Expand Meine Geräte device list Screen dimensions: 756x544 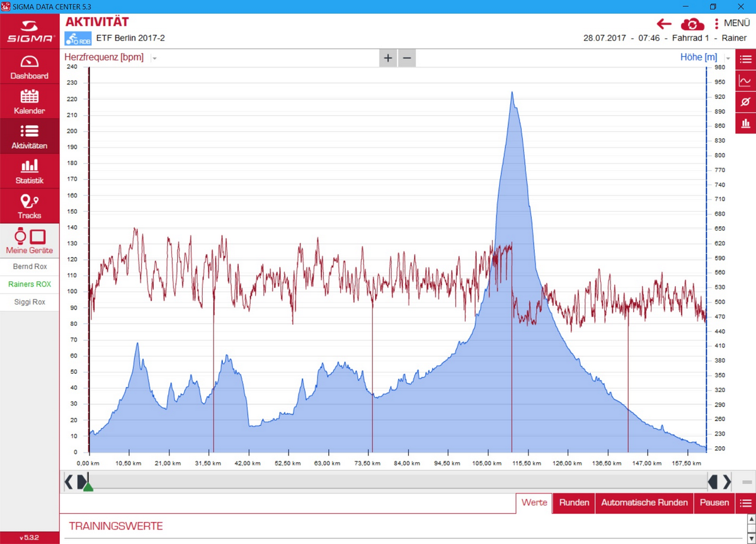[x=30, y=240]
